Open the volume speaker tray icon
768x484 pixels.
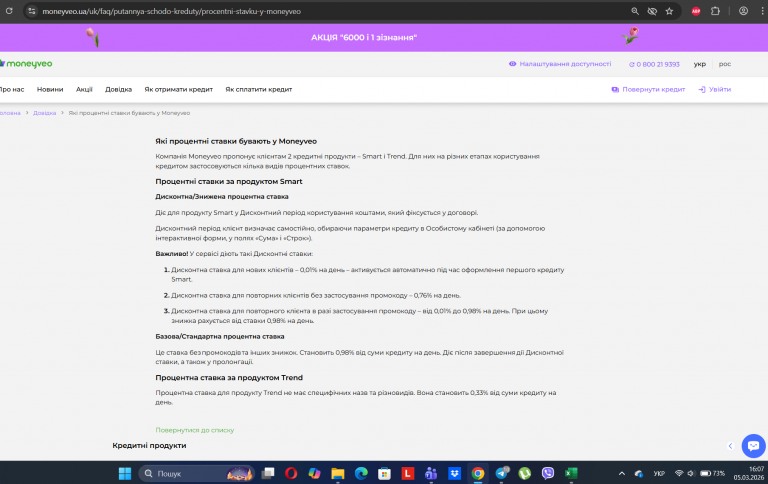point(691,473)
